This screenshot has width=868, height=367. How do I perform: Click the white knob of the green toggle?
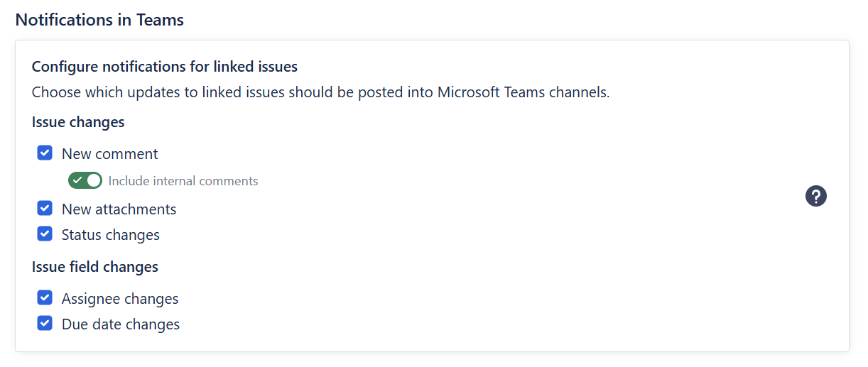(x=94, y=180)
